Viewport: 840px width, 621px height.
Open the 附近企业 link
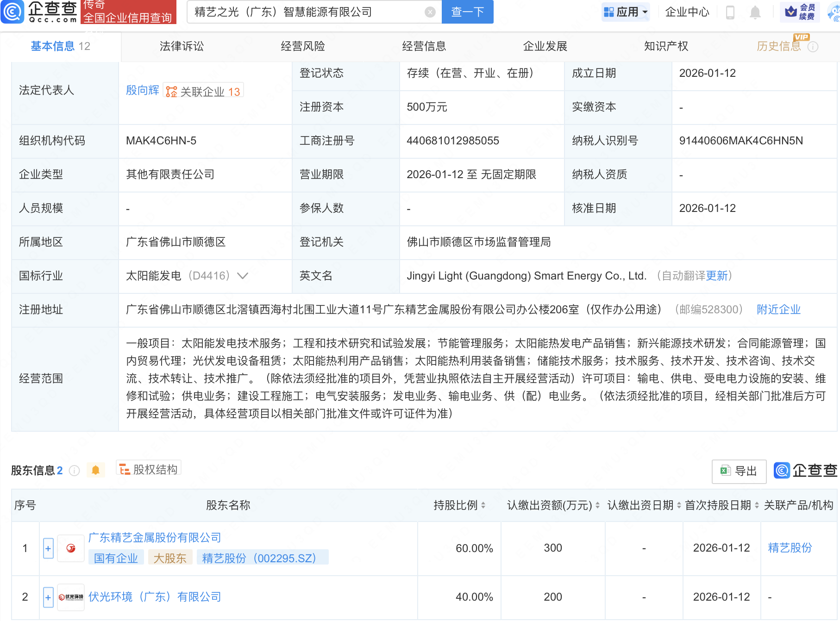778,310
